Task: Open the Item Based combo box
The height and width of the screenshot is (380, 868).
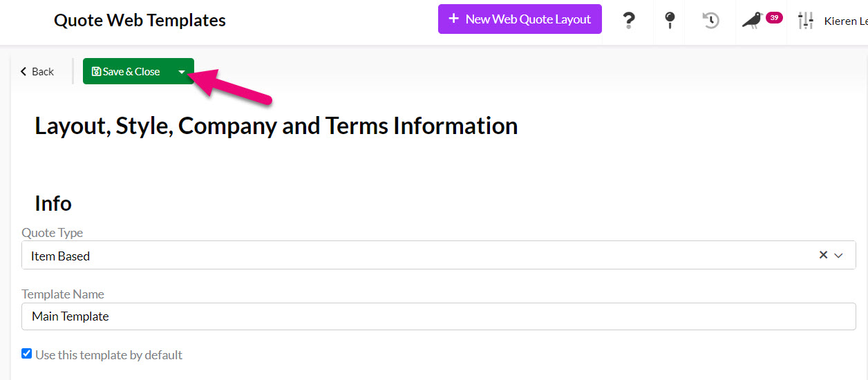Action: pos(439,255)
